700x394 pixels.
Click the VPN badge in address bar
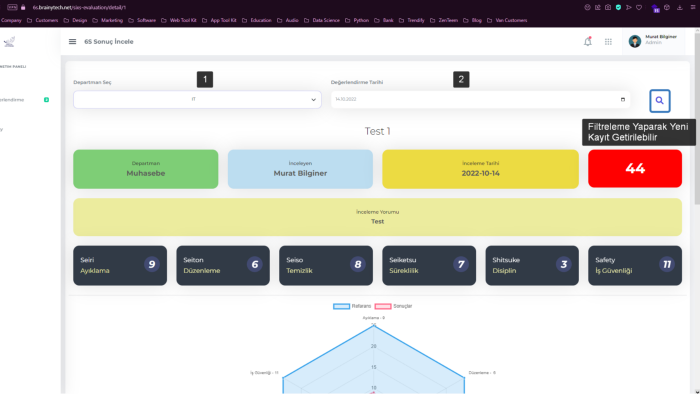12,7
